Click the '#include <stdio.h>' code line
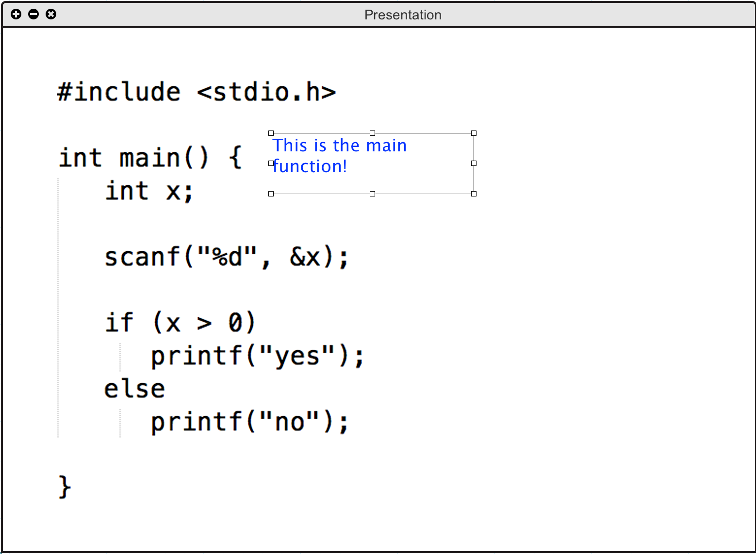 [x=197, y=92]
